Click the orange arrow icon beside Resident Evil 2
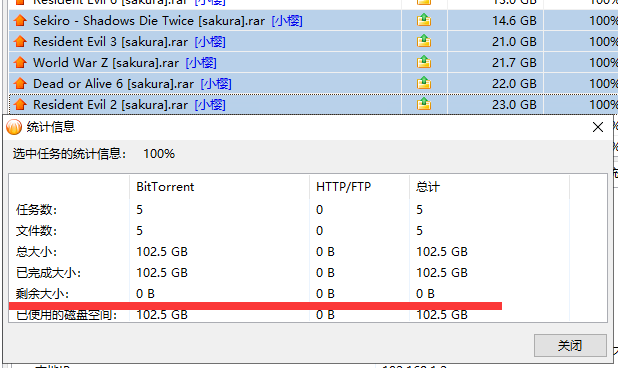The image size is (618, 368). pos(20,104)
